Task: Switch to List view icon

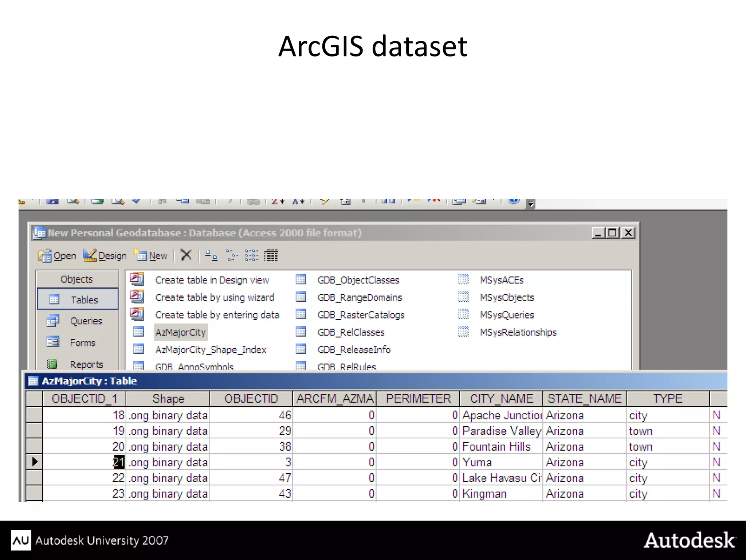Action: click(x=252, y=255)
